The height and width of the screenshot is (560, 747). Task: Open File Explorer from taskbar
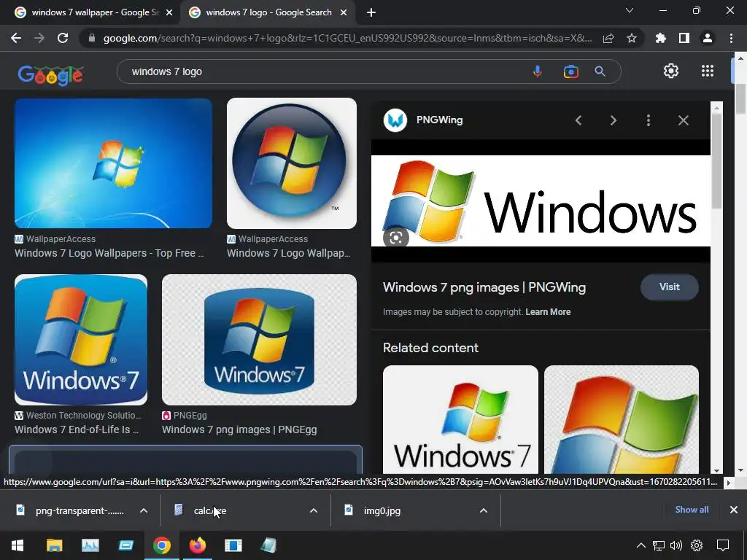pyautogui.click(x=54, y=545)
